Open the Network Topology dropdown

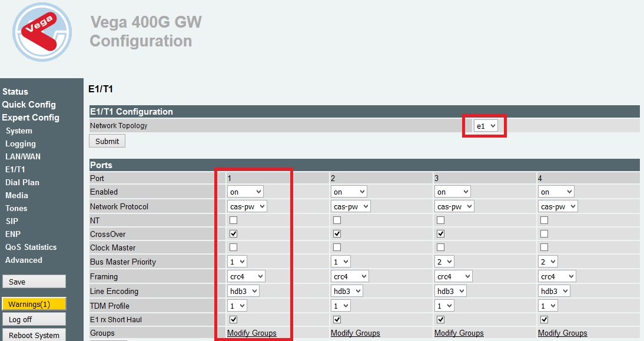485,126
